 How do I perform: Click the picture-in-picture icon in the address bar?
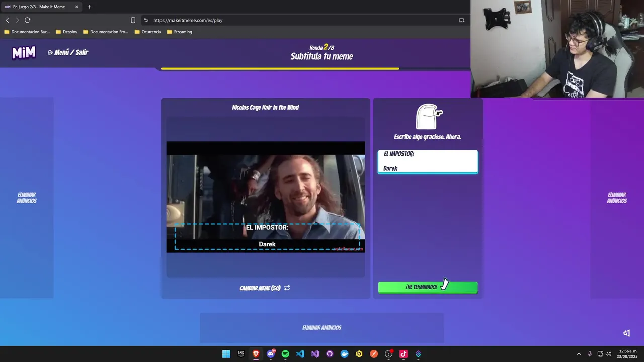coord(461,20)
